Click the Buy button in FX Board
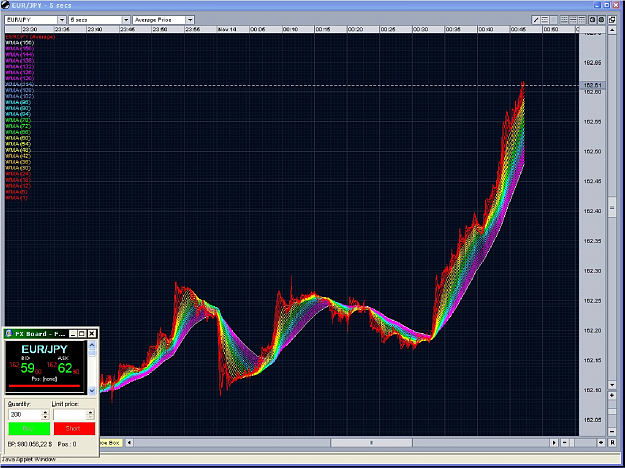The height and width of the screenshot is (468, 625). click(29, 429)
